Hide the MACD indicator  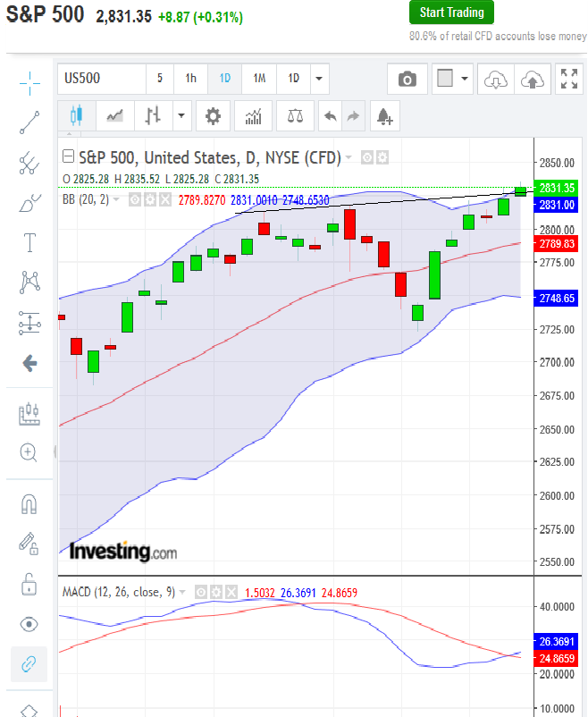pos(201,593)
